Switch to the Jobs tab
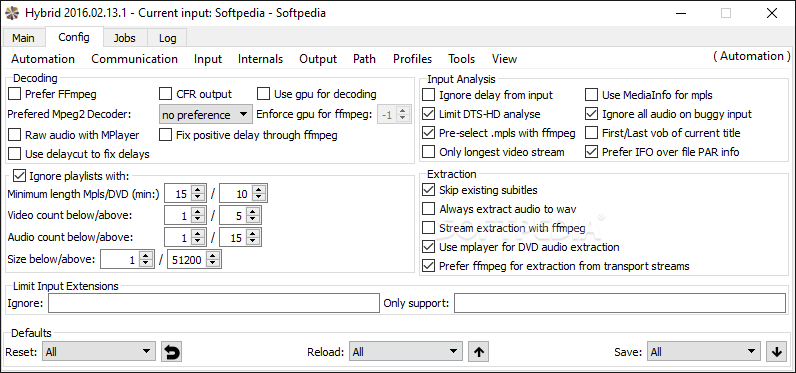 [124, 38]
